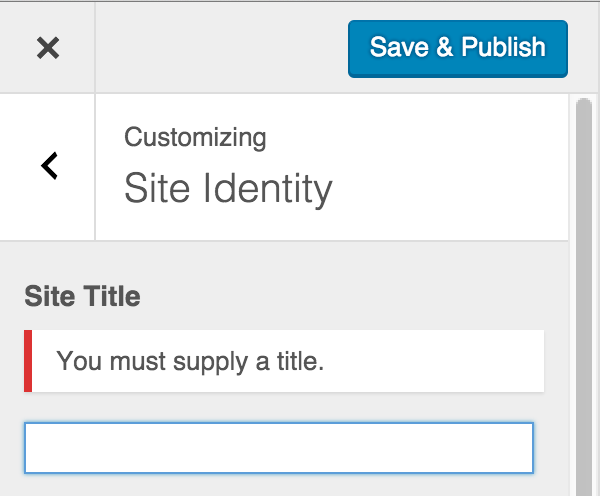This screenshot has height=496, width=600.
Task: Click the Site Identity section heading
Action: pos(228,189)
